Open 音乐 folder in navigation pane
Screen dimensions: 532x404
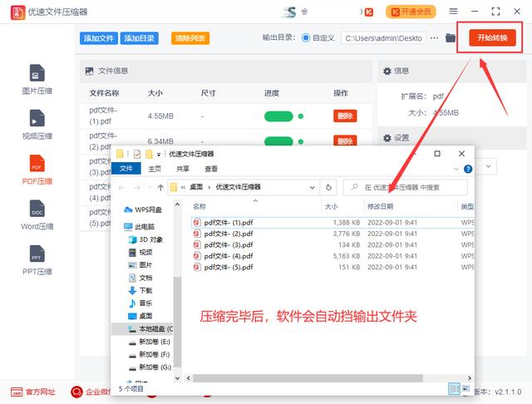coord(140,303)
